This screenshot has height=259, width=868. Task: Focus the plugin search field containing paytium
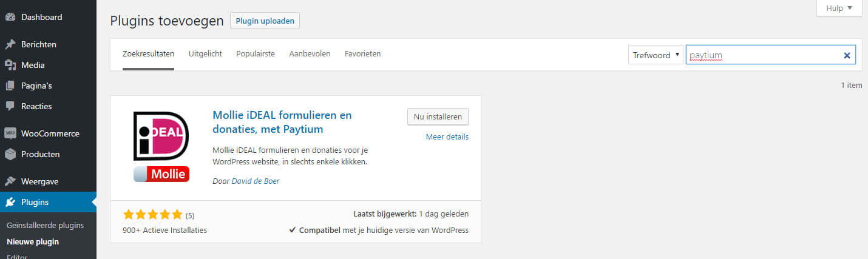[771, 55]
